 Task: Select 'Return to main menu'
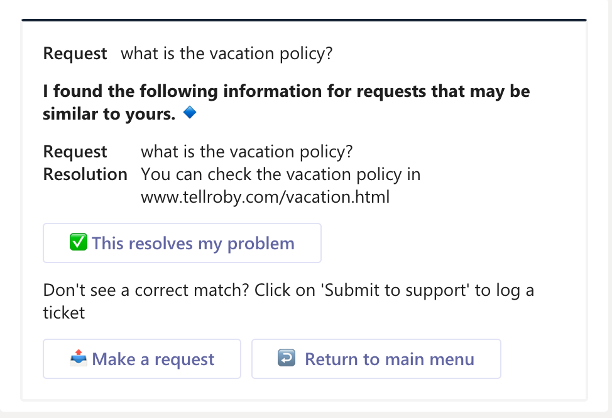(x=376, y=359)
